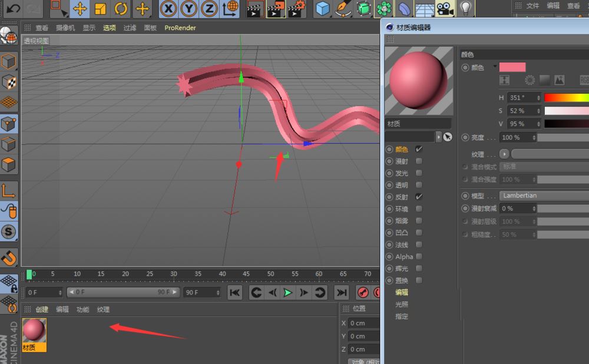Click the Light bulb icon
589x364 pixels.
(465, 8)
